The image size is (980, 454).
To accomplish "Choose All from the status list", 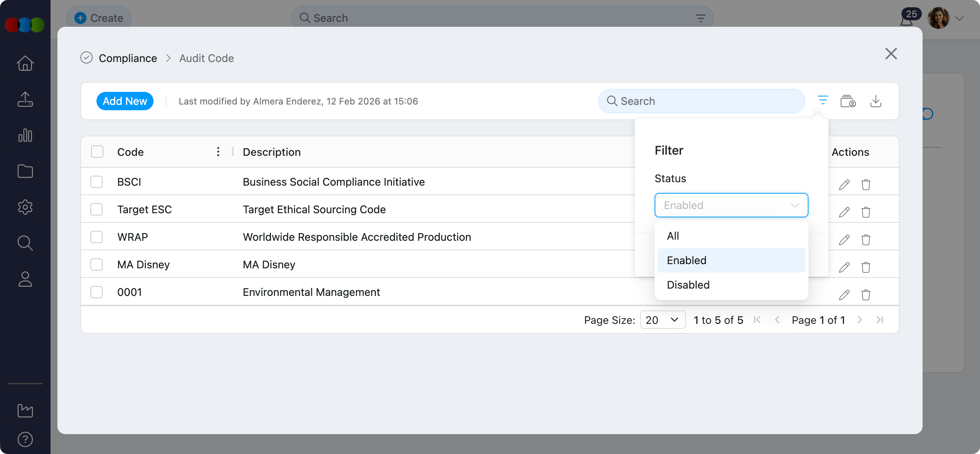I will pyautogui.click(x=673, y=236).
